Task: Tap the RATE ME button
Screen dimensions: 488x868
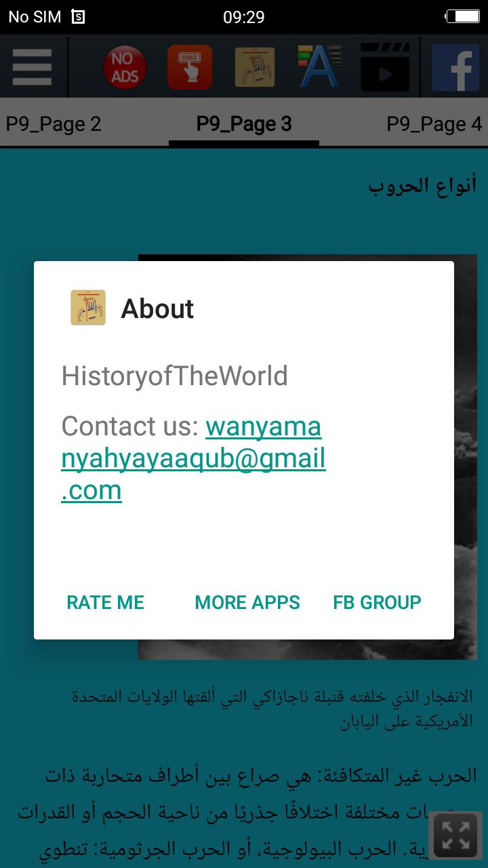Action: tap(106, 602)
